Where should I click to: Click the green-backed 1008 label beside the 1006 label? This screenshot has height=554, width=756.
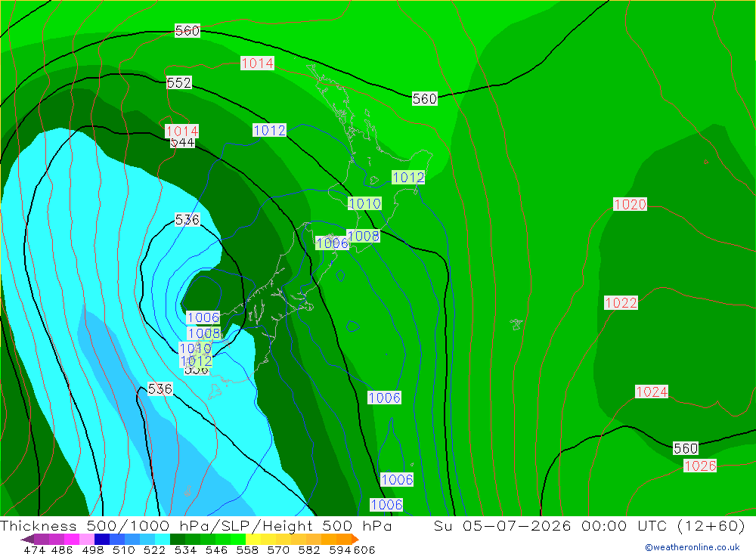tap(364, 236)
